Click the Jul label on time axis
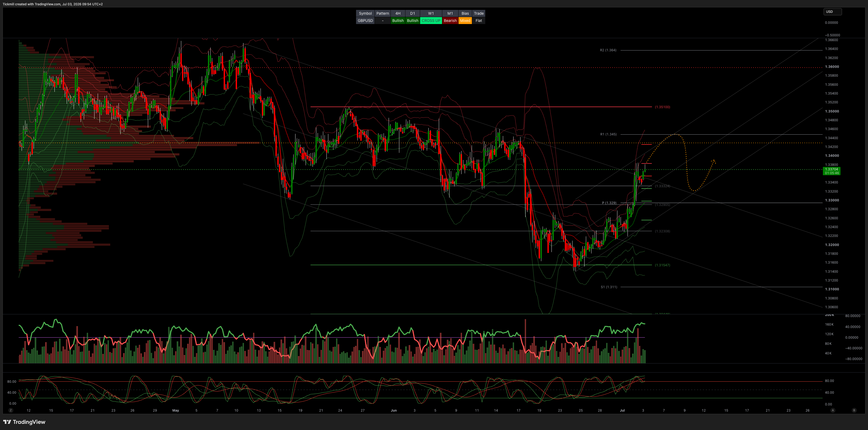This screenshot has width=868, height=430. [x=622, y=411]
